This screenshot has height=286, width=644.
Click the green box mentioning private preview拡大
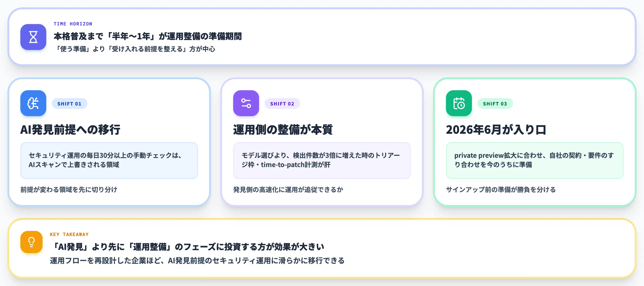coord(535,161)
